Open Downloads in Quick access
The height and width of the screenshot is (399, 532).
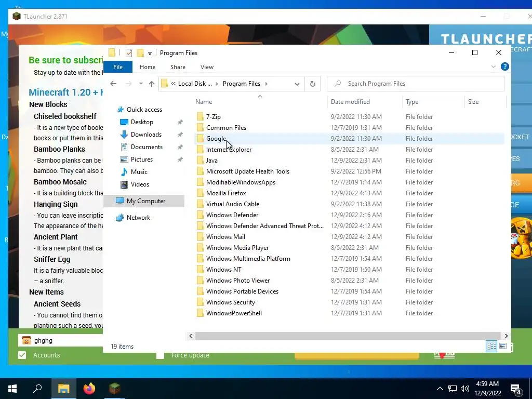146,135
